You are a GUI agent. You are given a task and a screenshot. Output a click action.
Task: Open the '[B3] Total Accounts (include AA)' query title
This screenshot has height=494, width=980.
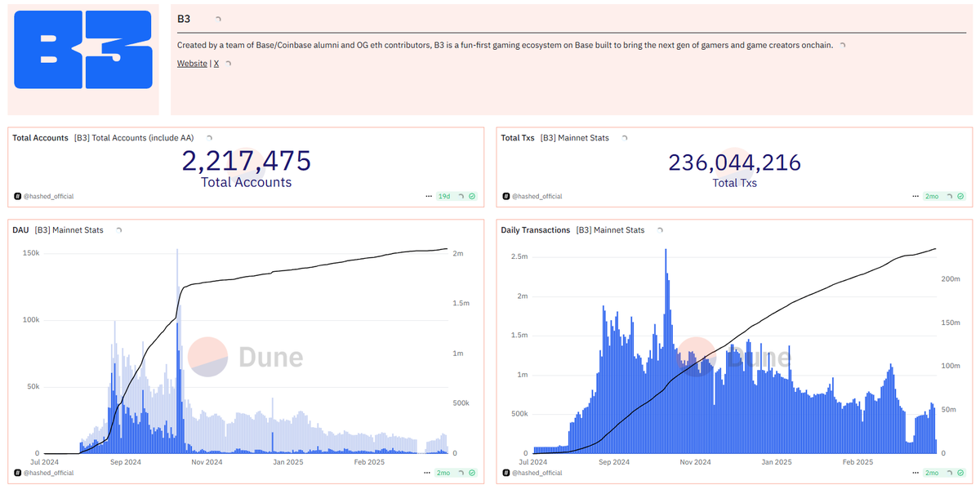point(134,138)
